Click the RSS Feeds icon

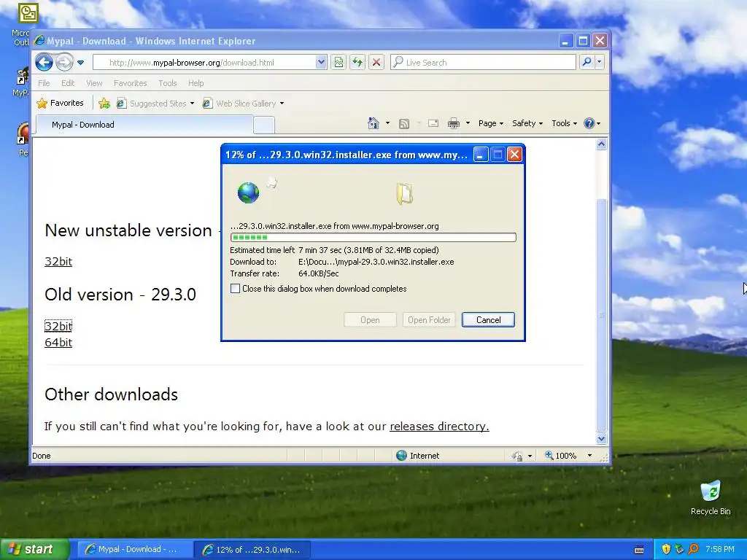[404, 124]
